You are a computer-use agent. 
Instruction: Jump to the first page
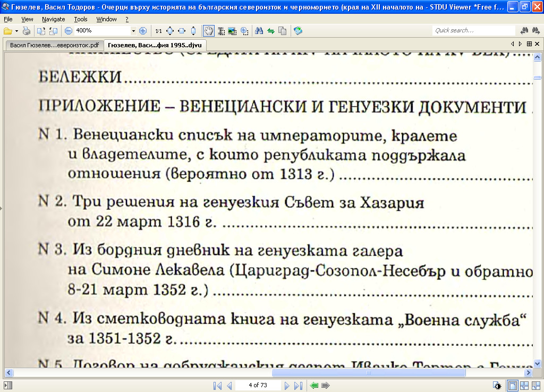[217, 386]
